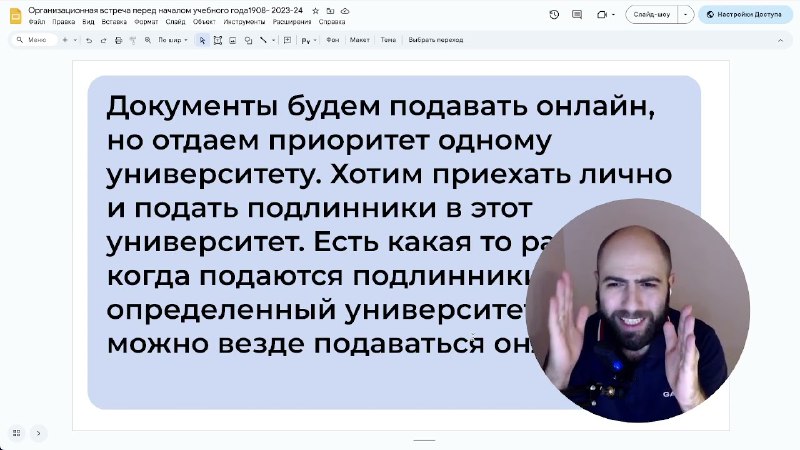This screenshot has height=450, width=800.
Task: Redo the last action
Action: point(104,40)
